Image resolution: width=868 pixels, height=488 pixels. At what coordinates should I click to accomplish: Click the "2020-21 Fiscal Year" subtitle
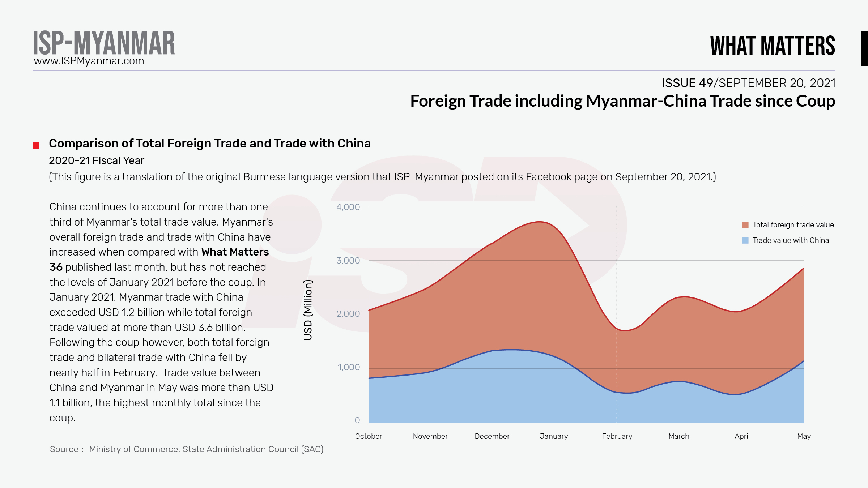(97, 160)
